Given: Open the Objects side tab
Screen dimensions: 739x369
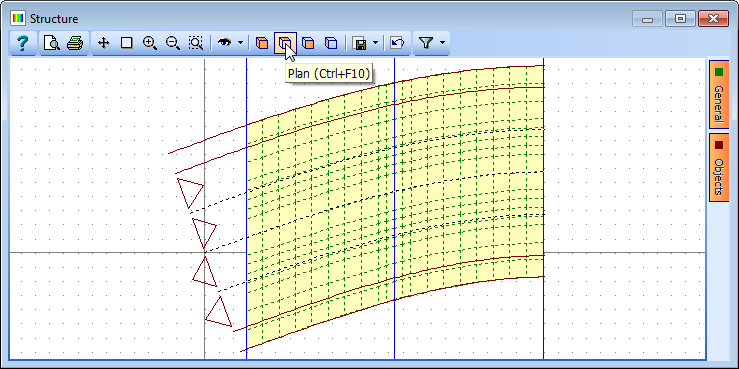Looking at the screenshot, I should point(719,168).
